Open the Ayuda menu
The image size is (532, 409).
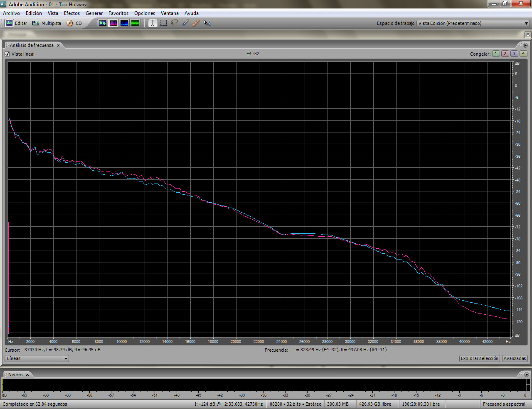pyautogui.click(x=192, y=13)
